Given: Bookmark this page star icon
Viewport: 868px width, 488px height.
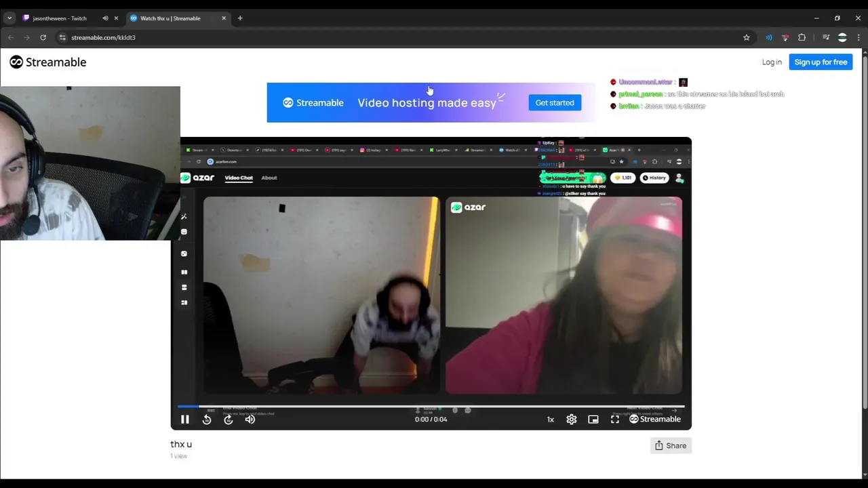Looking at the screenshot, I should 747,37.
